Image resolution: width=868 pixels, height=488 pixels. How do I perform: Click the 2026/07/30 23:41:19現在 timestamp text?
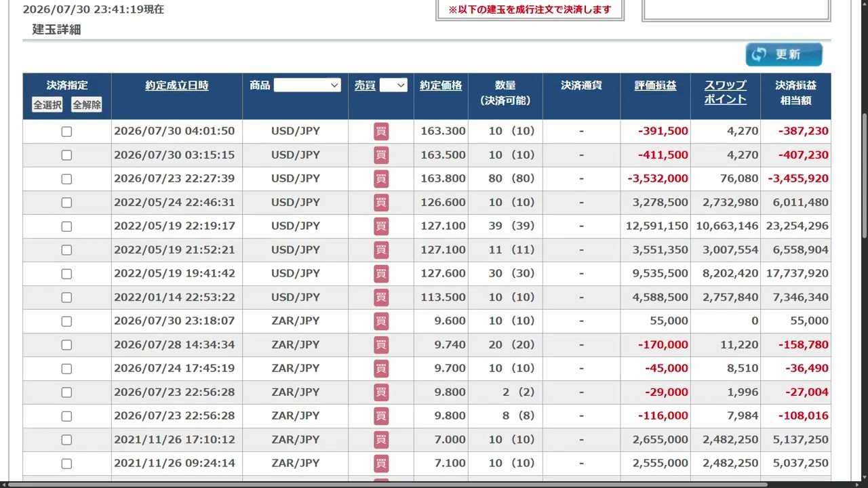click(94, 9)
